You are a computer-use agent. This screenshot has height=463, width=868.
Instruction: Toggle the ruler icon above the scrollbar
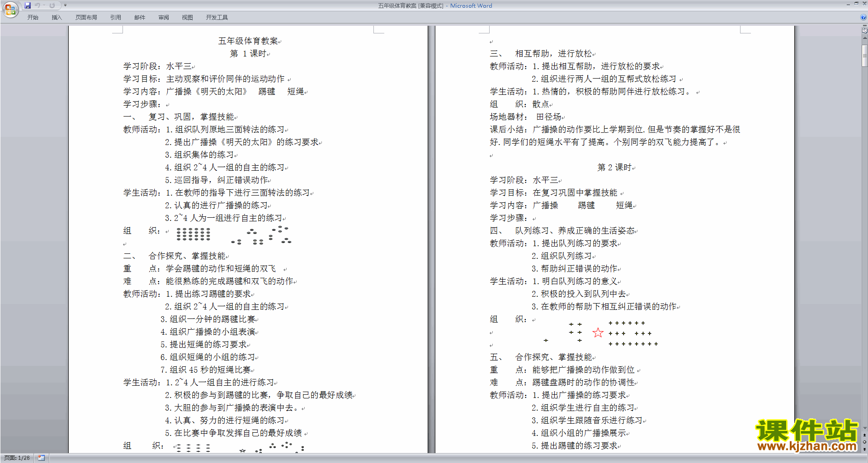click(x=864, y=31)
